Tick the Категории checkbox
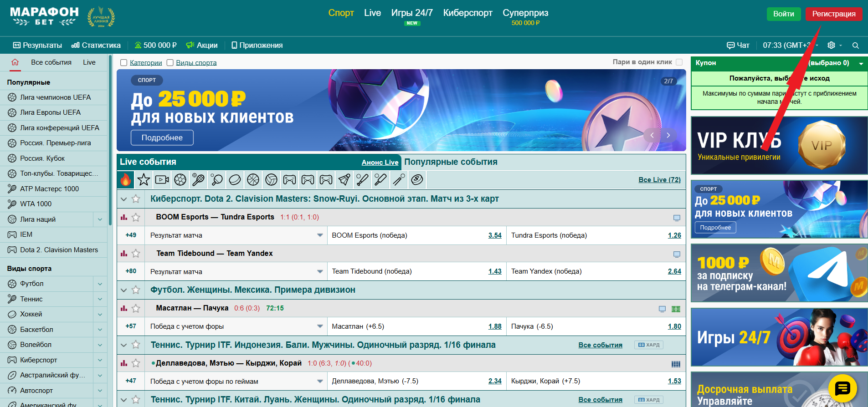This screenshot has height=407, width=868. click(x=123, y=63)
